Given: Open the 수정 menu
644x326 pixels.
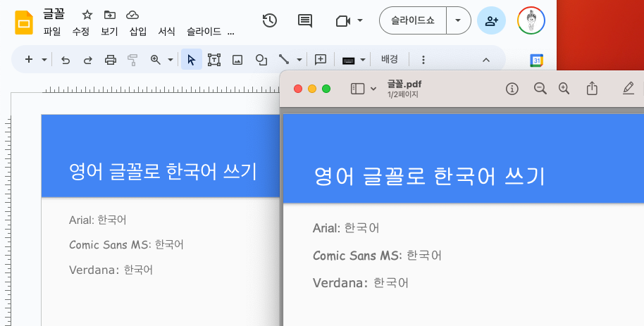Looking at the screenshot, I should coord(81,32).
